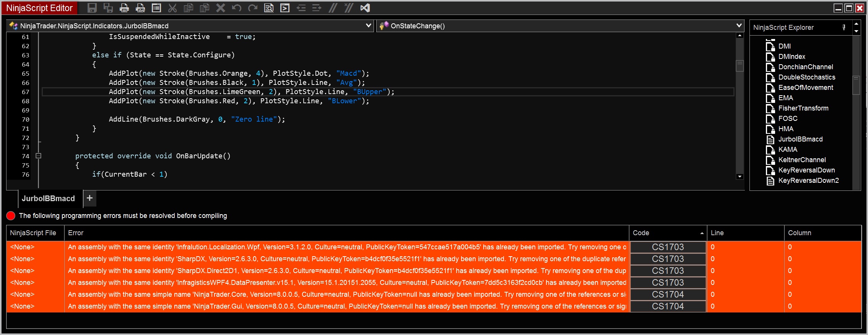Click CS1704 code in the NinjaTrader.Core row
The height and width of the screenshot is (335, 868).
tap(668, 294)
